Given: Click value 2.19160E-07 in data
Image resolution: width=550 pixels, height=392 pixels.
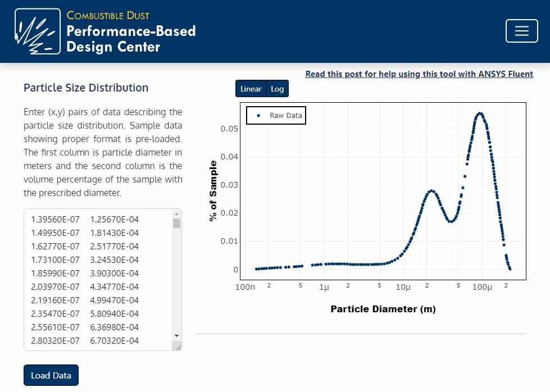Looking at the screenshot, I should coord(56,300).
